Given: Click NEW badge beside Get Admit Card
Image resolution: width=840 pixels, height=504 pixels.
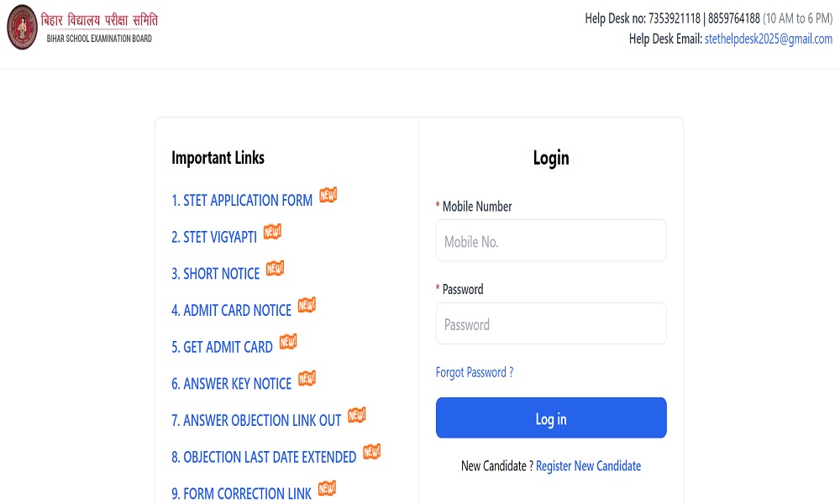Looking at the screenshot, I should [288, 342].
